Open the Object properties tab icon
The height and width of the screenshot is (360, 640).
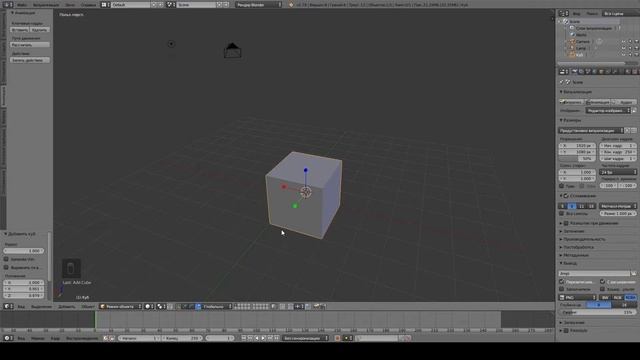point(602,71)
